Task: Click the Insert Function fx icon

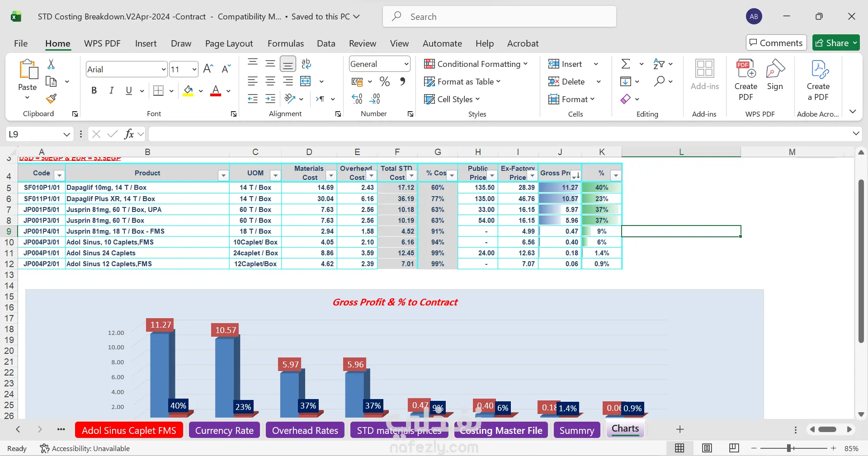Action: click(x=129, y=134)
